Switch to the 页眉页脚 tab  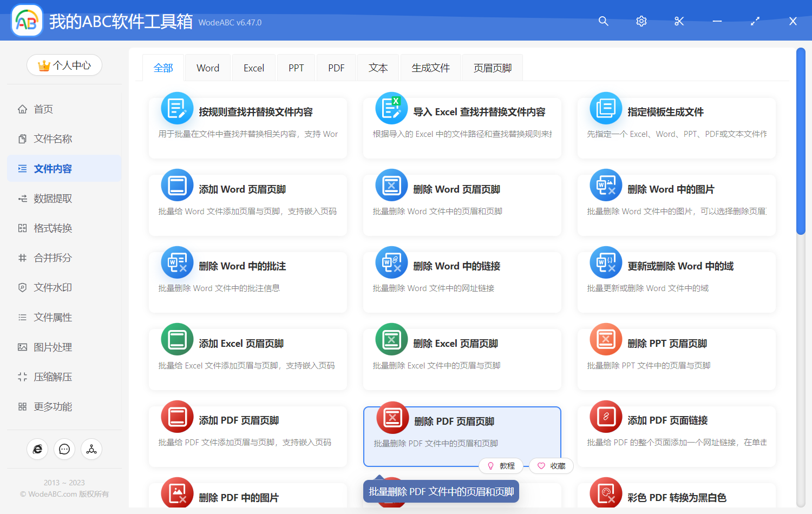pos(492,67)
